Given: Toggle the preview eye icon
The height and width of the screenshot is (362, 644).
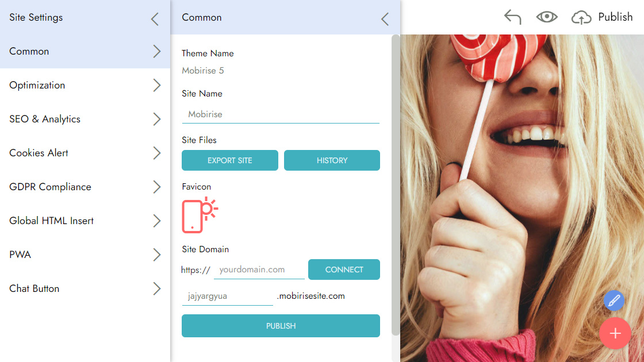Looking at the screenshot, I should [547, 17].
